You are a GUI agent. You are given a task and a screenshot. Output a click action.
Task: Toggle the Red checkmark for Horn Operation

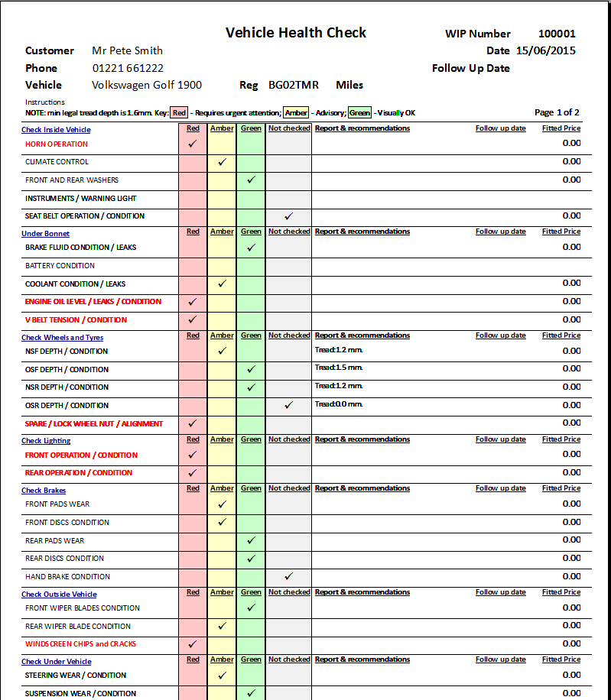click(x=193, y=144)
